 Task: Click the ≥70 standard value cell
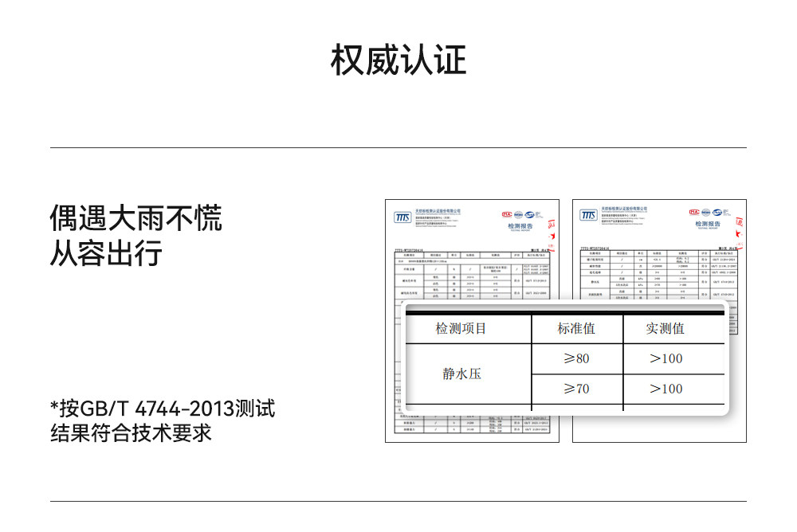[576, 389]
